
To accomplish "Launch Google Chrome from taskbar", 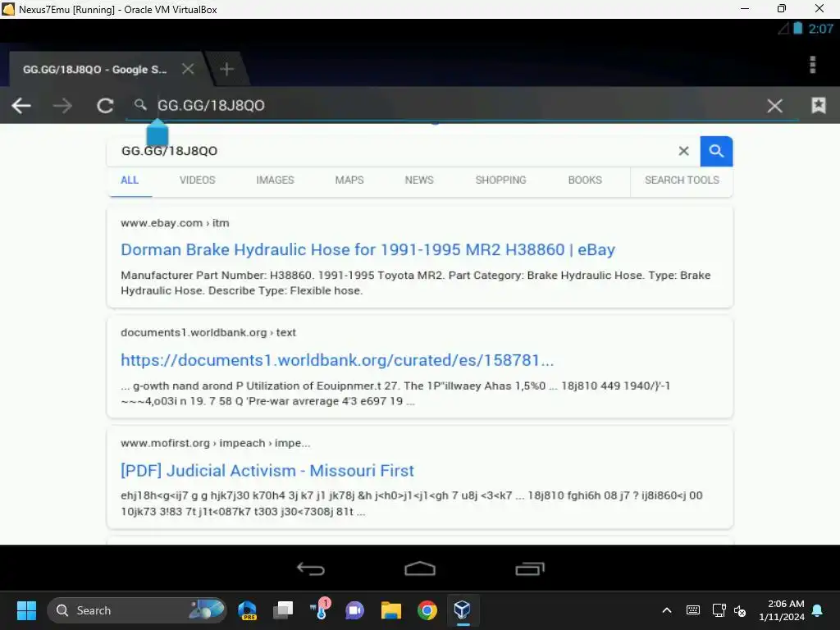I will (x=427, y=610).
